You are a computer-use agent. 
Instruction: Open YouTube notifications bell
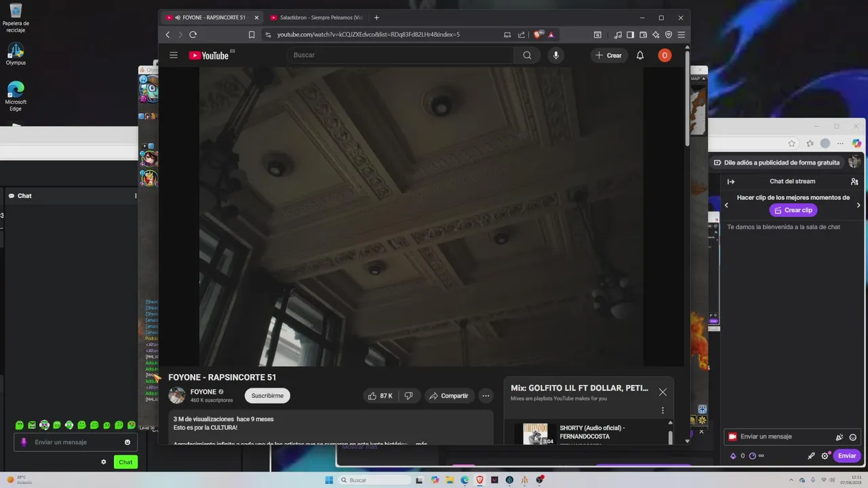(639, 55)
